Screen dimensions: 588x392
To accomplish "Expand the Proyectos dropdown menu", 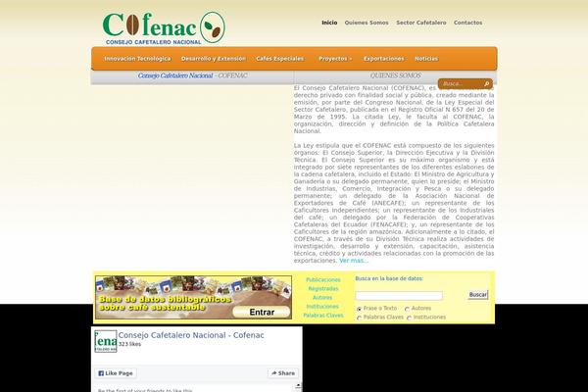I will 335,59.
